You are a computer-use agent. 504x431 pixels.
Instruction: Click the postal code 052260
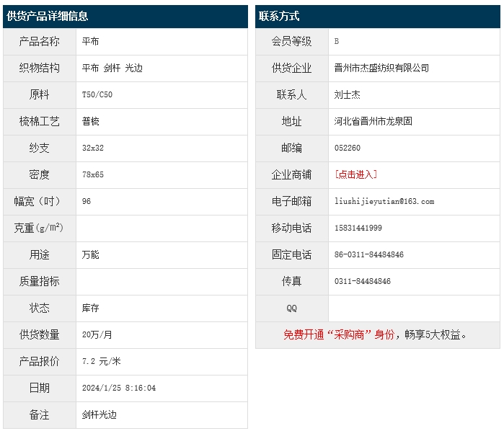(348, 148)
